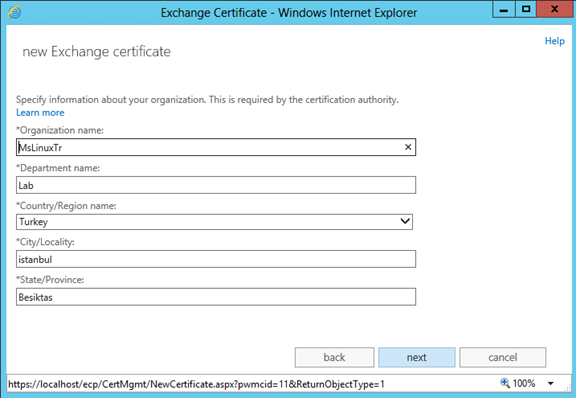Select the Turkey country combo box
Viewport: 576px width, 398px height.
click(x=214, y=222)
